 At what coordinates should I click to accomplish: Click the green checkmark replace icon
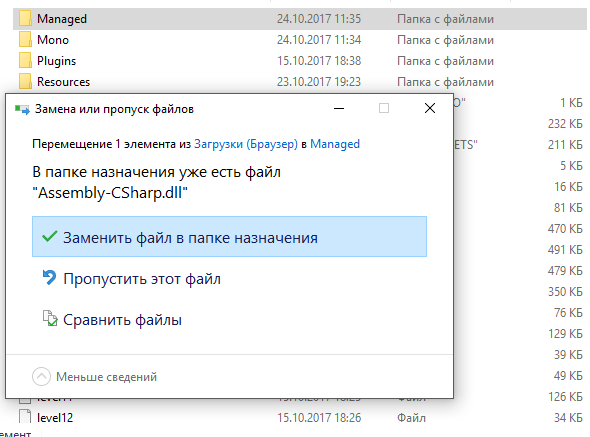coord(49,237)
